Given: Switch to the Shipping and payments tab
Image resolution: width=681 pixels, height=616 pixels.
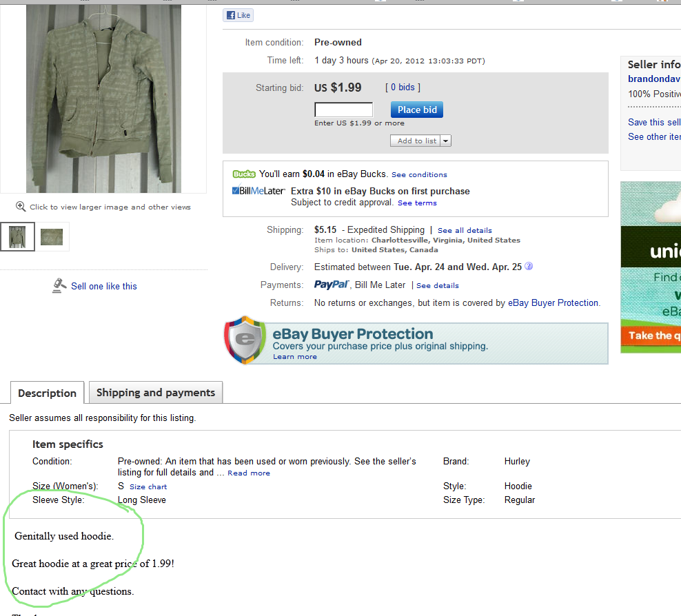Looking at the screenshot, I should (155, 392).
